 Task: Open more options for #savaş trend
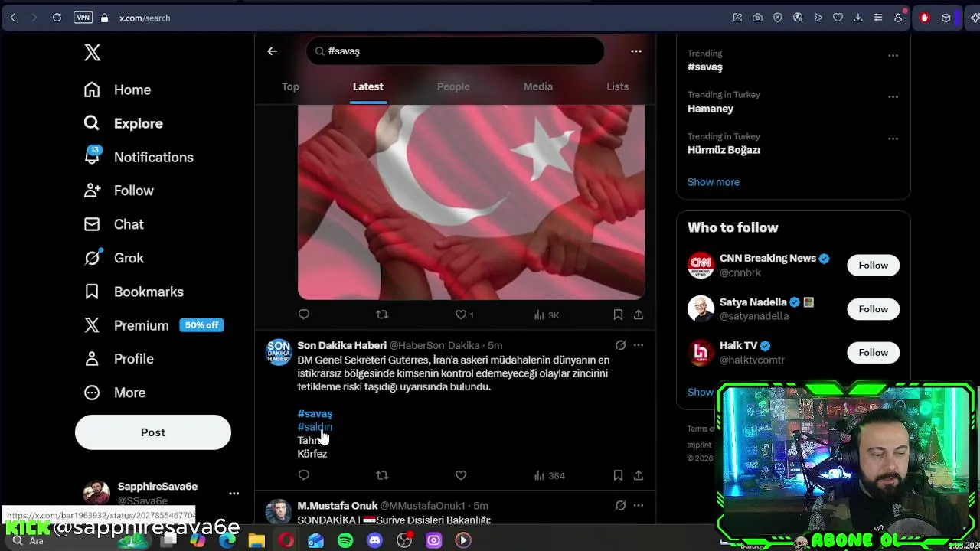point(893,55)
